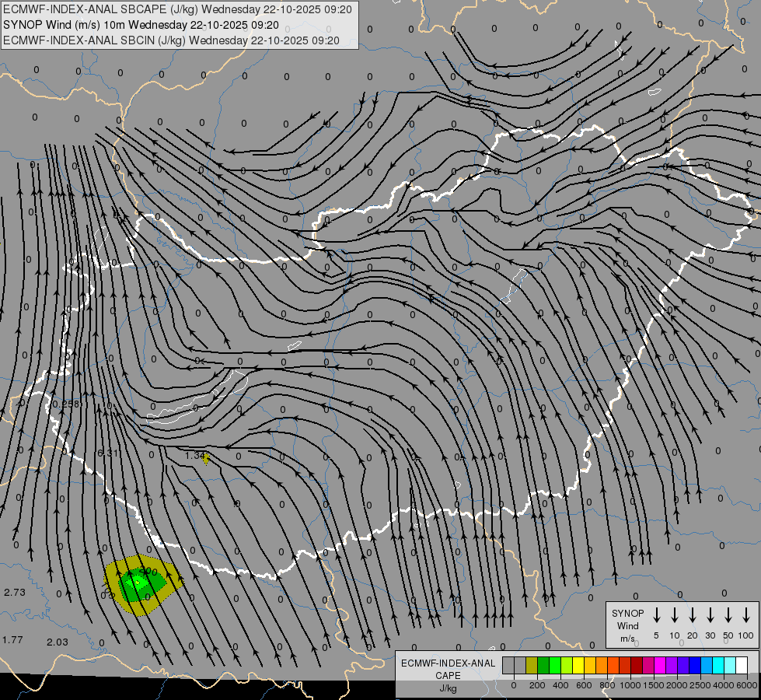Image resolution: width=761 pixels, height=700 pixels.
Task: Select the white swatch in the CAPE colorbar
Action: [741, 665]
